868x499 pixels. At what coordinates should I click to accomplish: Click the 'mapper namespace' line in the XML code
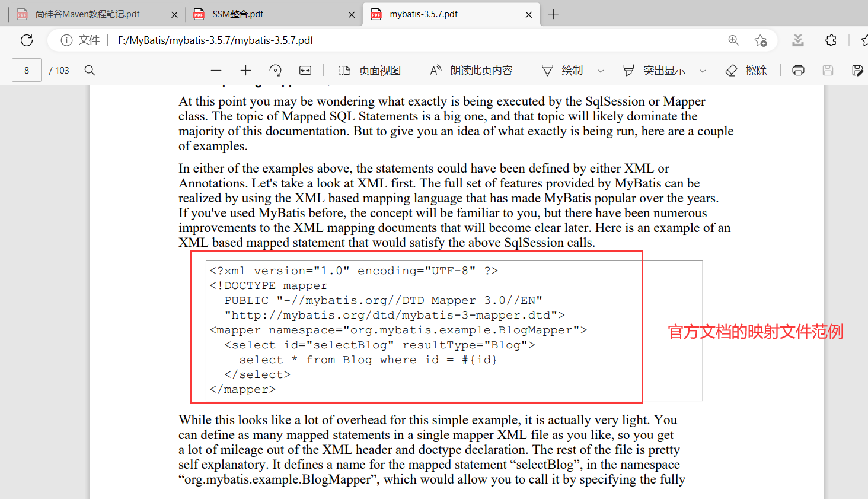(x=398, y=330)
